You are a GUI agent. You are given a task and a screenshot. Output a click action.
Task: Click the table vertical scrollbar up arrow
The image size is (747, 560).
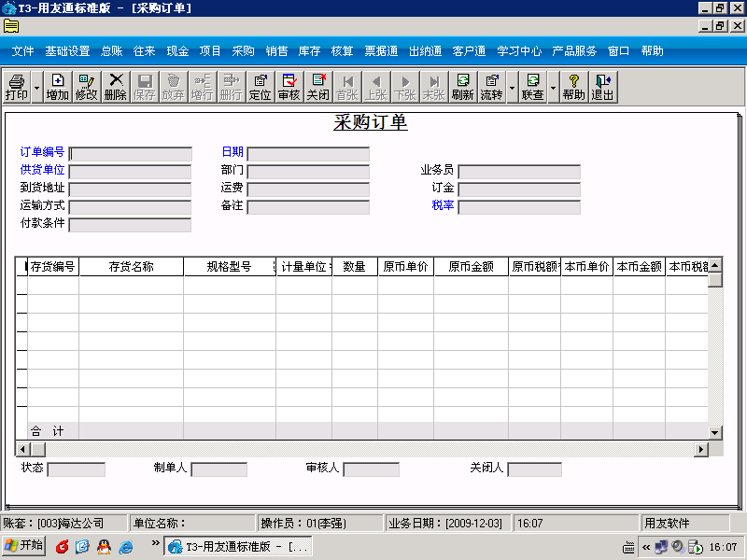coord(715,265)
